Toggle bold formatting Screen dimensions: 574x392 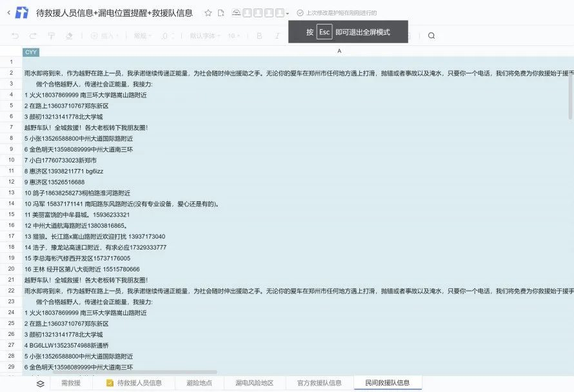click(259, 36)
